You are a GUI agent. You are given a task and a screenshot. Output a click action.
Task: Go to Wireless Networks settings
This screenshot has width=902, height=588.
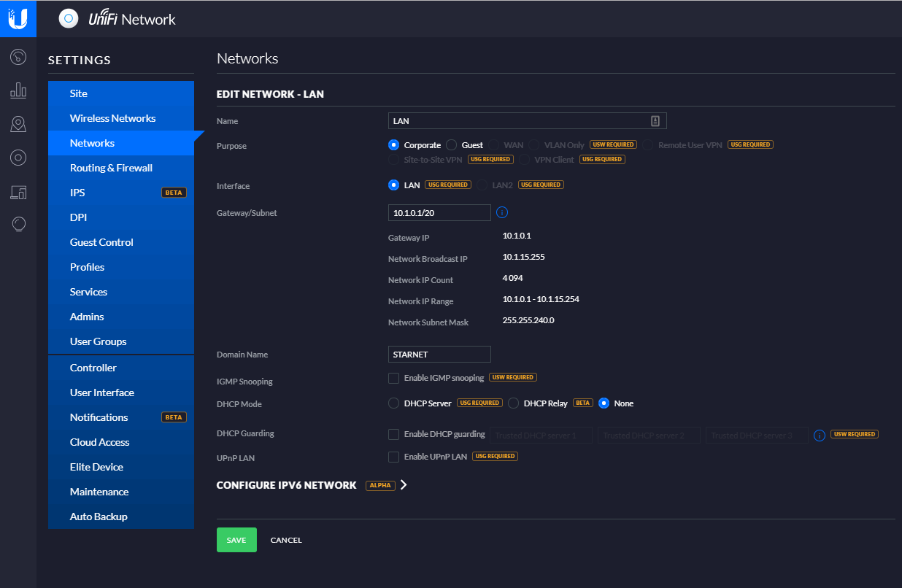point(112,118)
